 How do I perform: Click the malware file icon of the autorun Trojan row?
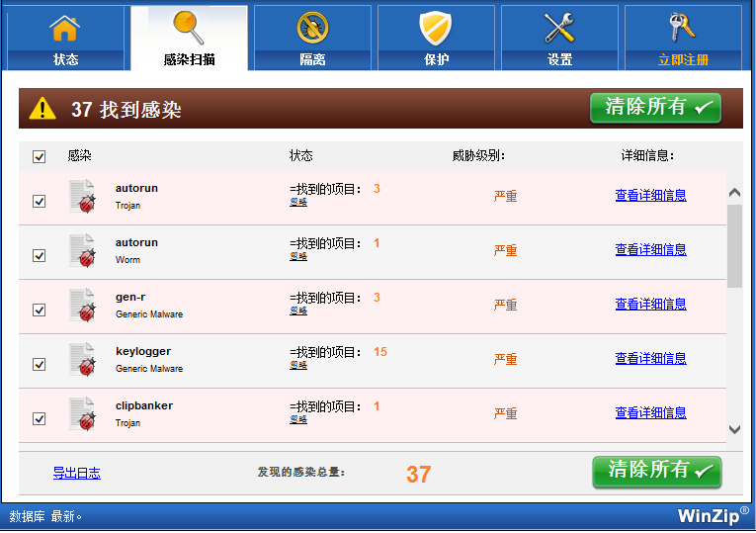(x=82, y=197)
